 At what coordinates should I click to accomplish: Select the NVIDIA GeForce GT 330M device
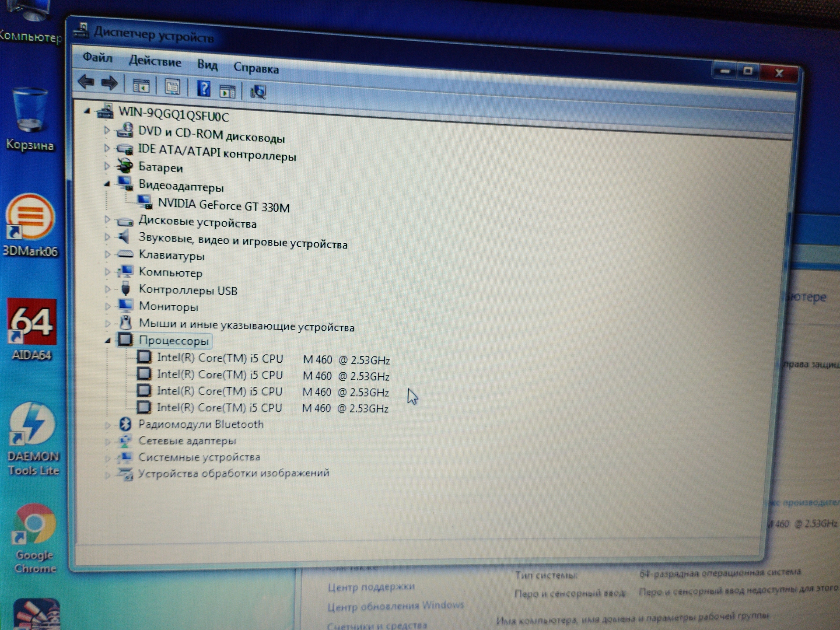224,205
